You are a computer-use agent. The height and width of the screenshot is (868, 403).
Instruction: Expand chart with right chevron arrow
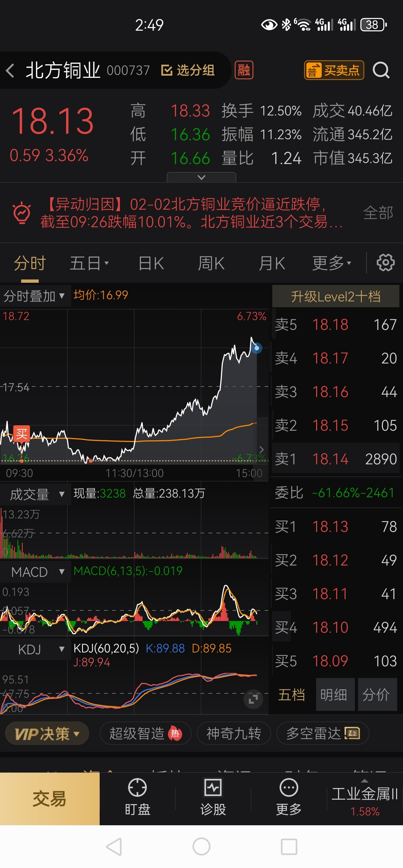tap(261, 449)
